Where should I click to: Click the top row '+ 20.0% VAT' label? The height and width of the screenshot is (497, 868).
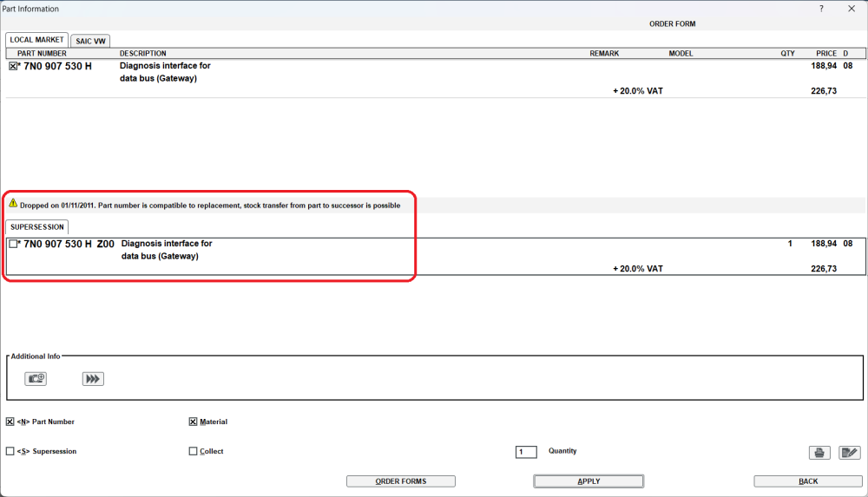click(638, 91)
